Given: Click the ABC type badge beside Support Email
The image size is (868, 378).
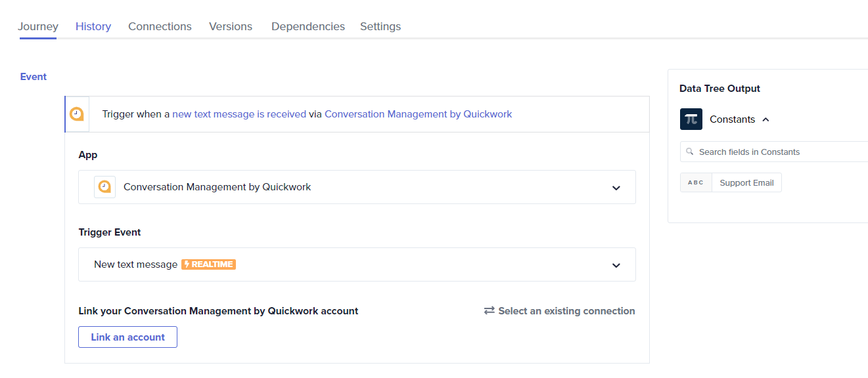Looking at the screenshot, I should [x=696, y=183].
